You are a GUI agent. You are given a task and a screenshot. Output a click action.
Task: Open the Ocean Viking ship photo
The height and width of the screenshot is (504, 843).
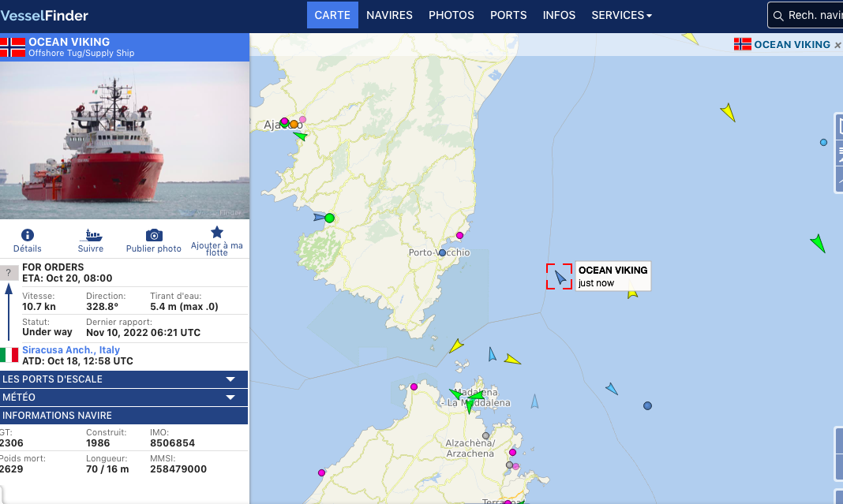(x=124, y=140)
